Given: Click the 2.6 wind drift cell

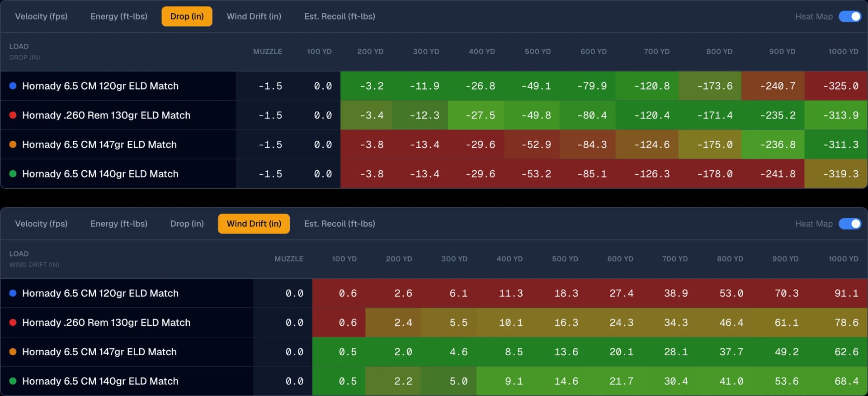Looking at the screenshot, I should click(393, 293).
